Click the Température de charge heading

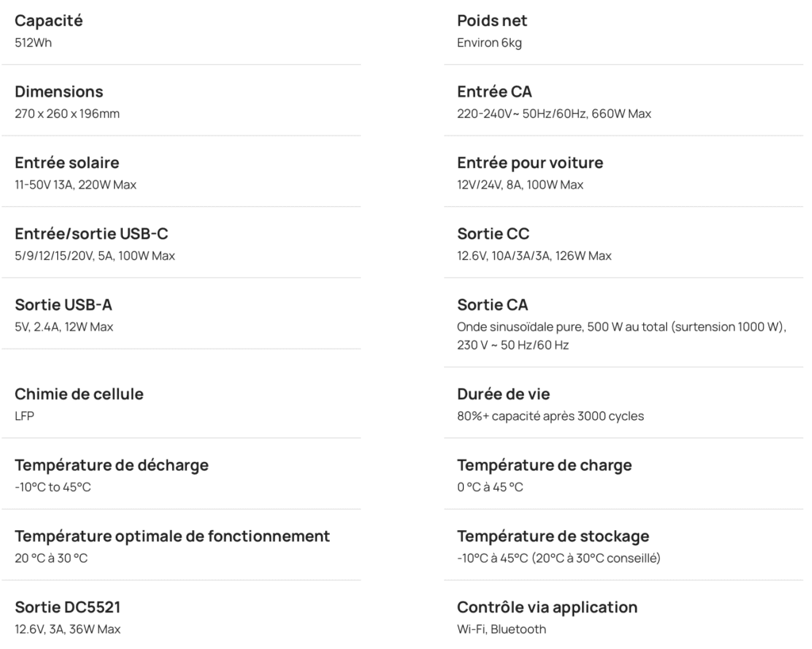coord(544,465)
